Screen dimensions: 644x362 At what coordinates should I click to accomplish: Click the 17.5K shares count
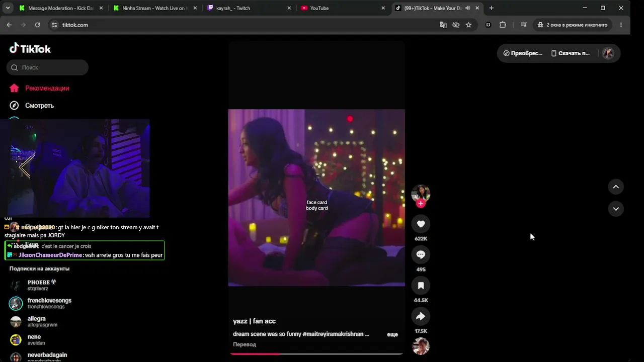point(421,331)
